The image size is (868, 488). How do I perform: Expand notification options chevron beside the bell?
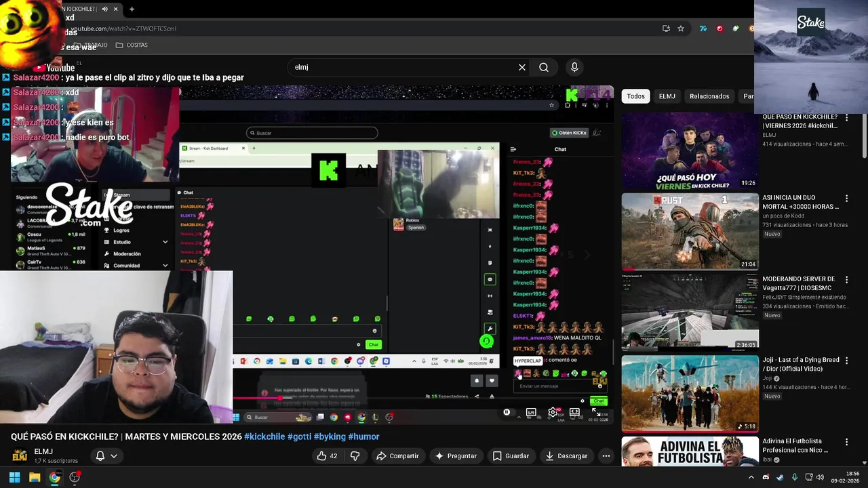(114, 456)
